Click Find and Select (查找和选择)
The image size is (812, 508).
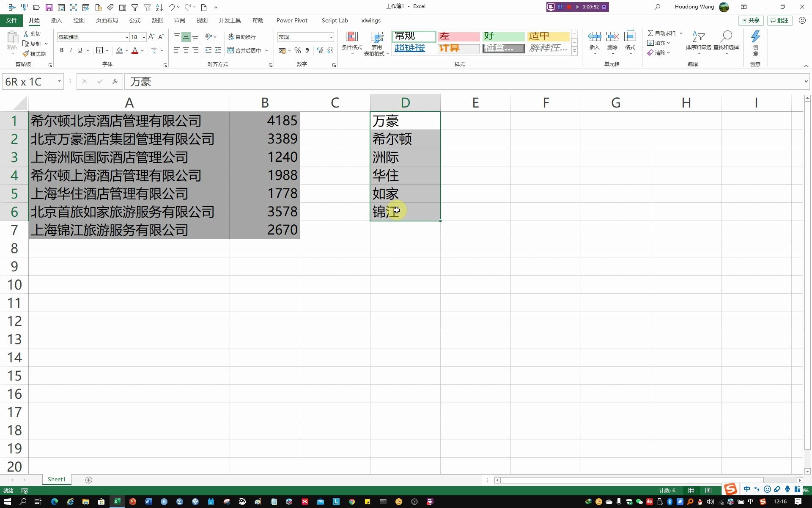click(727, 42)
